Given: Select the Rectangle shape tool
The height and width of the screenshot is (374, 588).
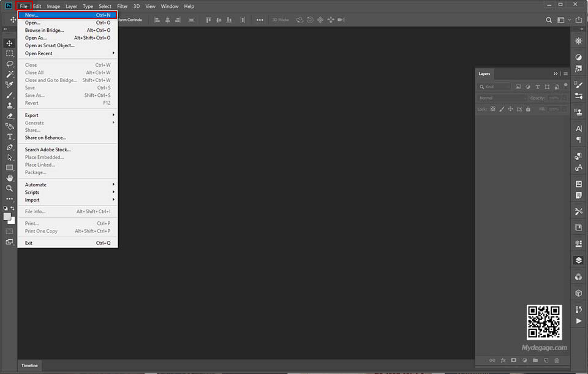Looking at the screenshot, I should click(9, 168).
